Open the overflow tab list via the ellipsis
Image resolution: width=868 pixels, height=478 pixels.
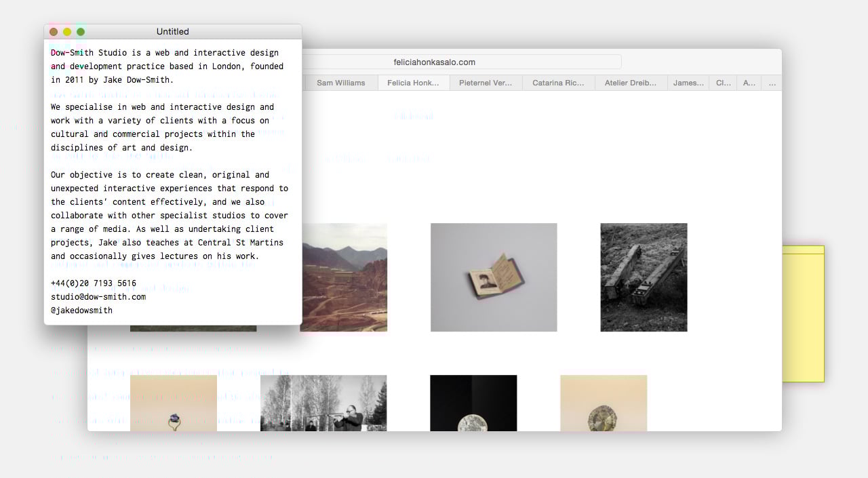tap(772, 82)
